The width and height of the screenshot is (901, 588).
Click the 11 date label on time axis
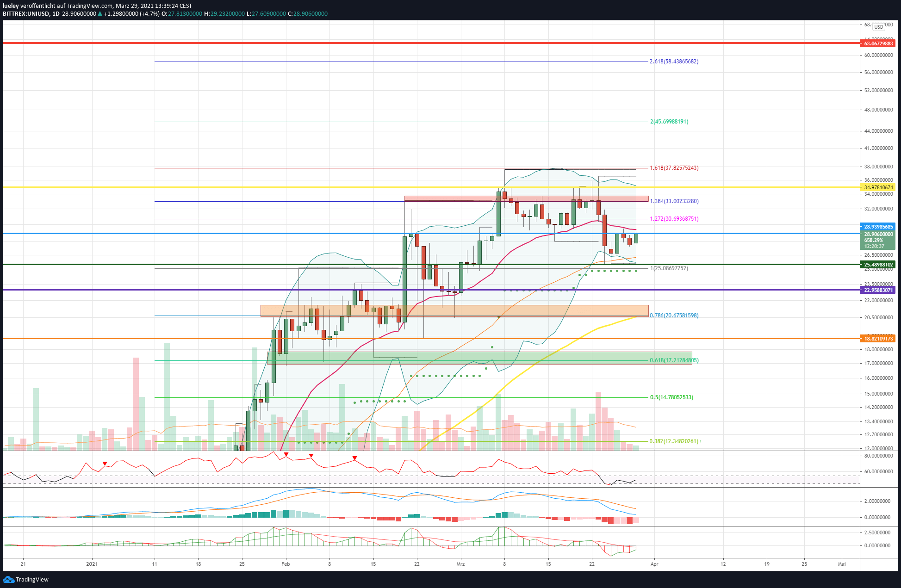155,564
